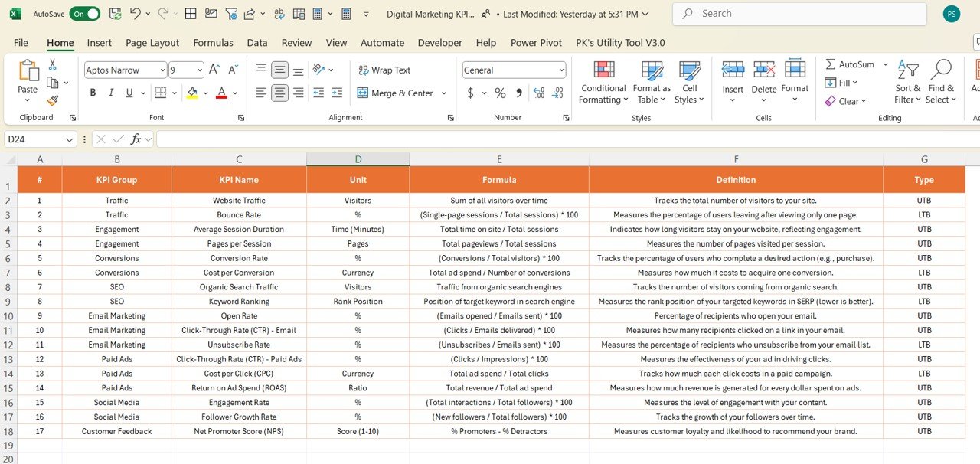Click the Insert Function fx icon

[136, 139]
